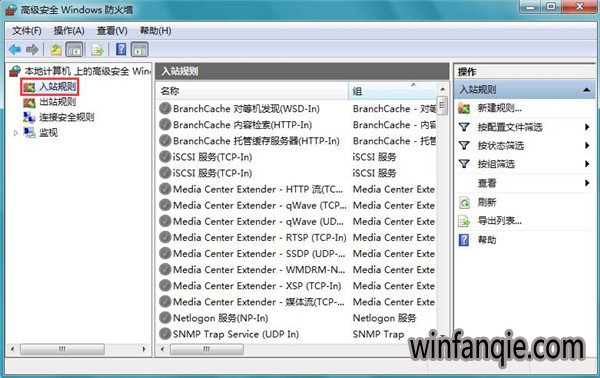The image size is (600, 378).
Task: Click the rules list horizontal scrollbar thumb
Action: tap(207, 349)
